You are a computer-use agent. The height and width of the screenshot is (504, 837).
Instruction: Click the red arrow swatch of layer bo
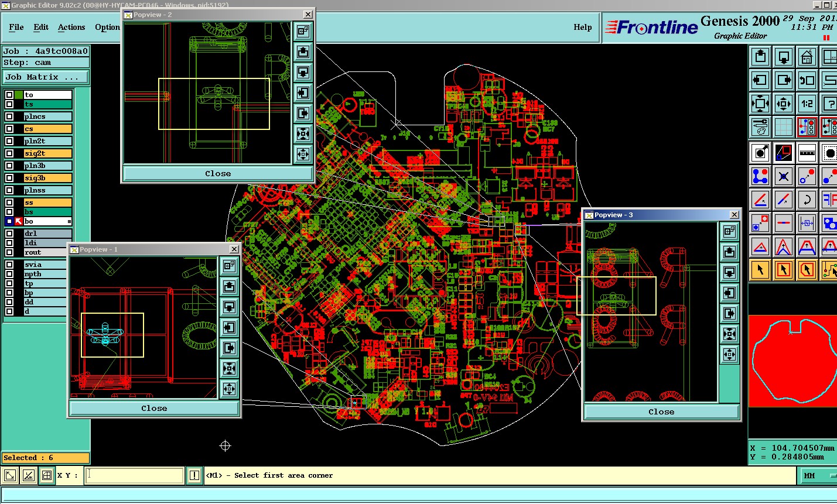tap(19, 221)
